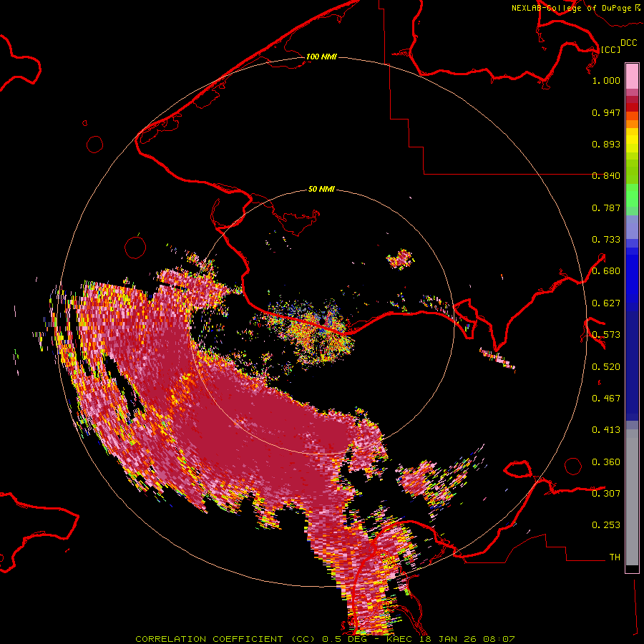644x644 pixels.
Task: Select the 0.733 legend value
Action: [606, 240]
